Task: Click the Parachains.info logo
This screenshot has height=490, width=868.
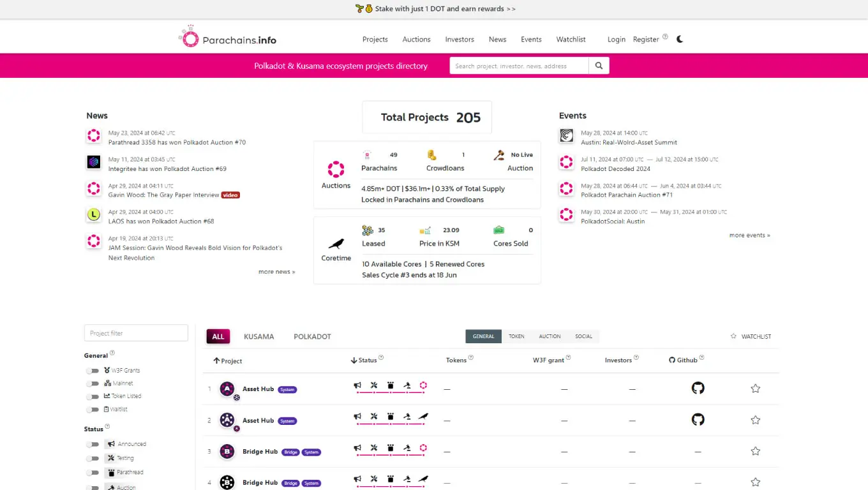Action: pos(227,38)
